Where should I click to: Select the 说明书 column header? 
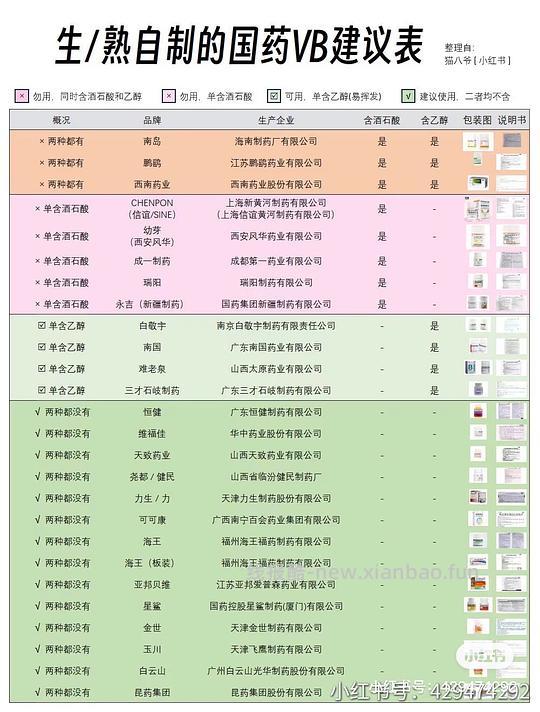(512, 120)
